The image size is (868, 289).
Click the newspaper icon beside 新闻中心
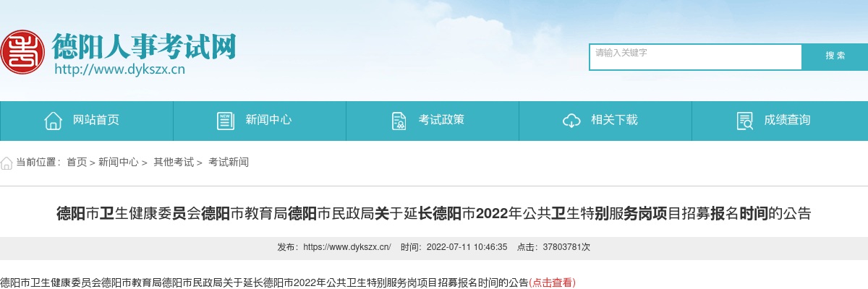point(226,121)
